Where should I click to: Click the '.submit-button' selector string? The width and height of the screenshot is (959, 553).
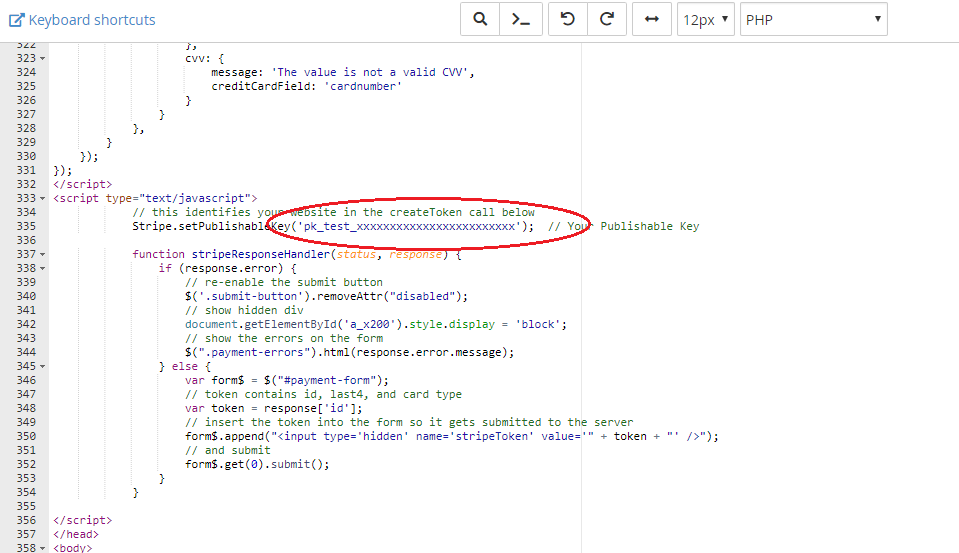pyautogui.click(x=251, y=296)
